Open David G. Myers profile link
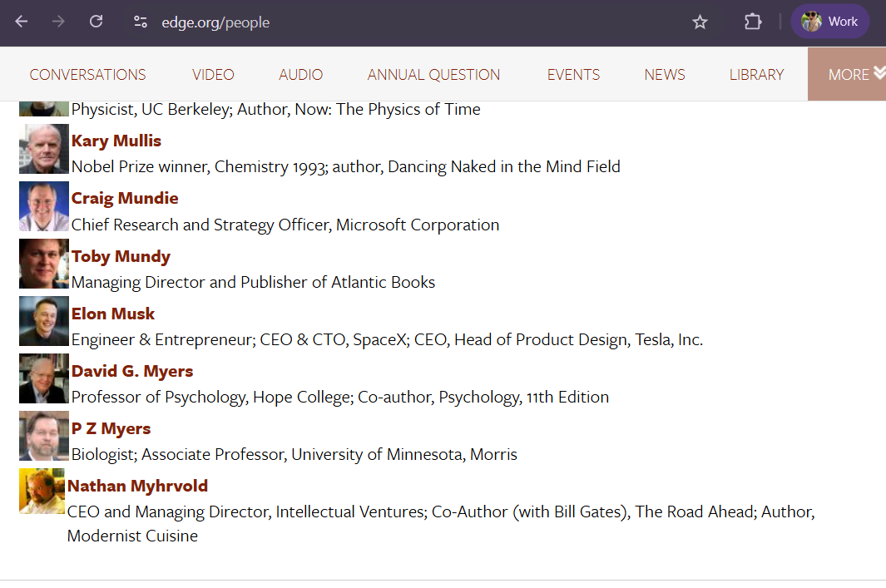886x588 pixels. pos(132,371)
